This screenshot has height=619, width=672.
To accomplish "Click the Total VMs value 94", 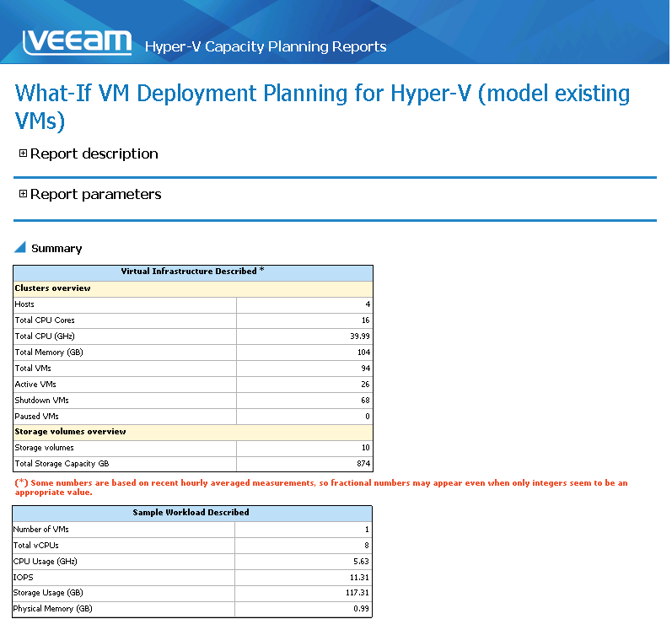I will coord(366,369).
